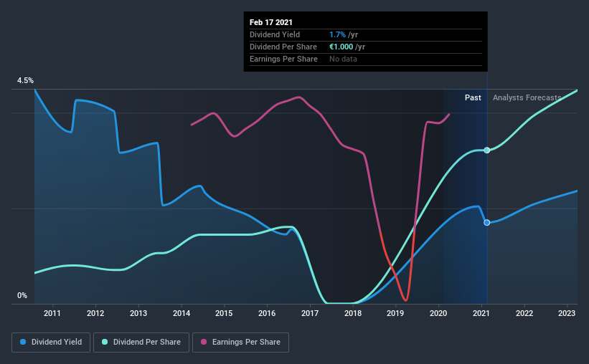Click the 2017 year axis label
Screen dimensions: 589x364
point(310,313)
